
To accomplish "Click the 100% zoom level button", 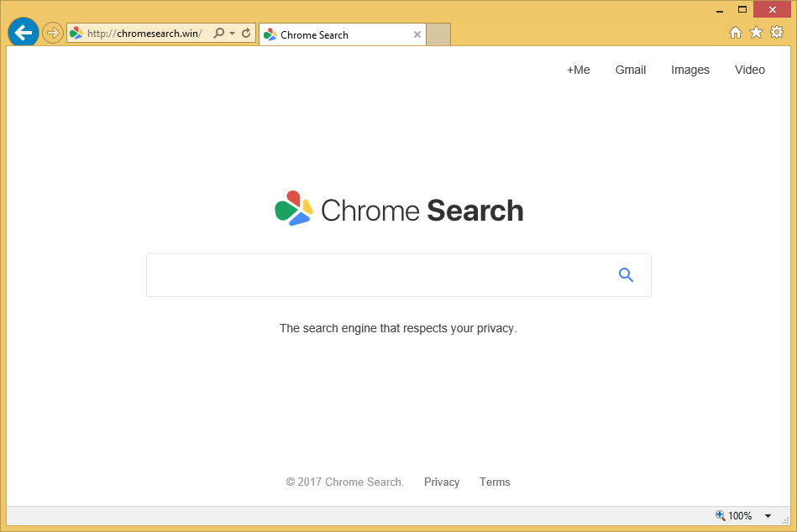I will point(734,516).
